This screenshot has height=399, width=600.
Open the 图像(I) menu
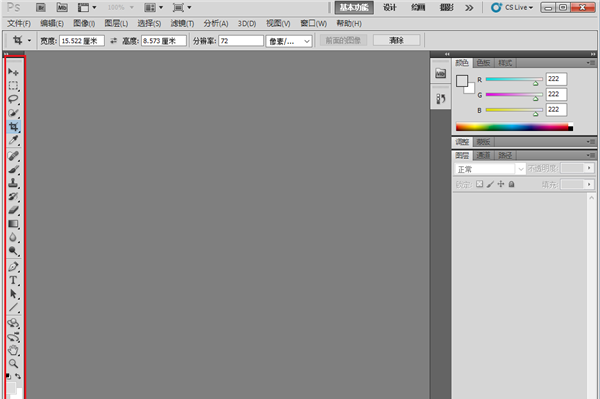click(84, 23)
